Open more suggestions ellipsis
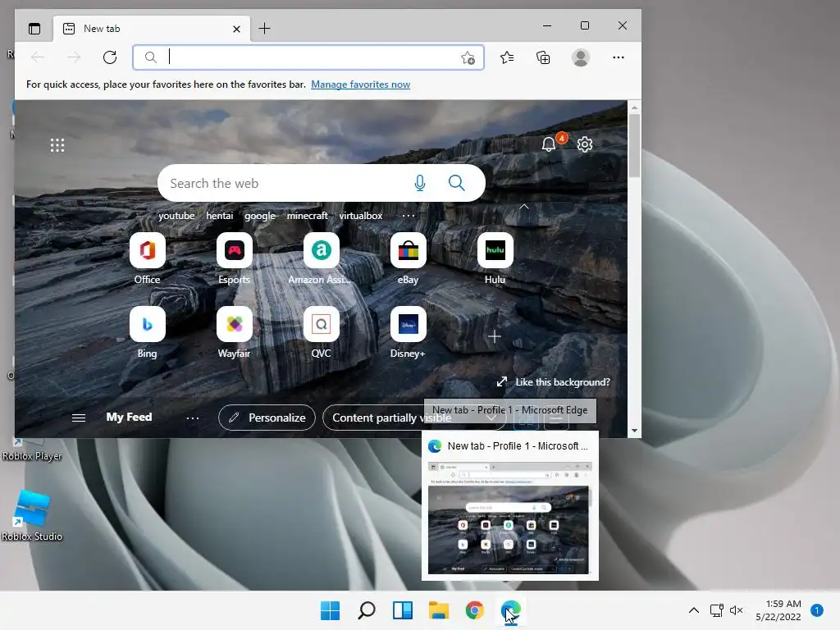Screen dimensions: 840x630 (409, 216)
